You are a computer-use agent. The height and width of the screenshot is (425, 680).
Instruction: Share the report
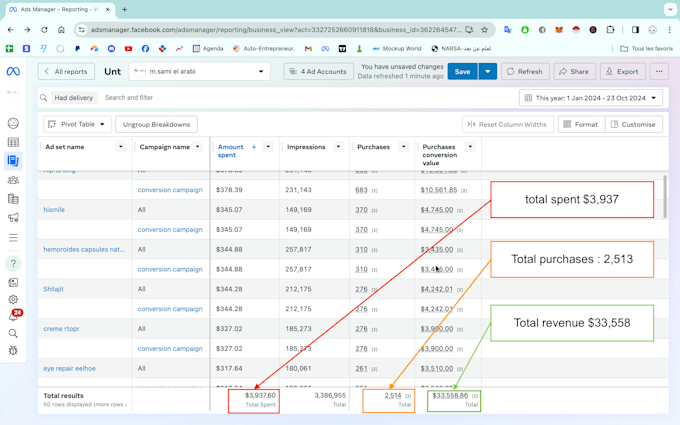[x=575, y=72]
